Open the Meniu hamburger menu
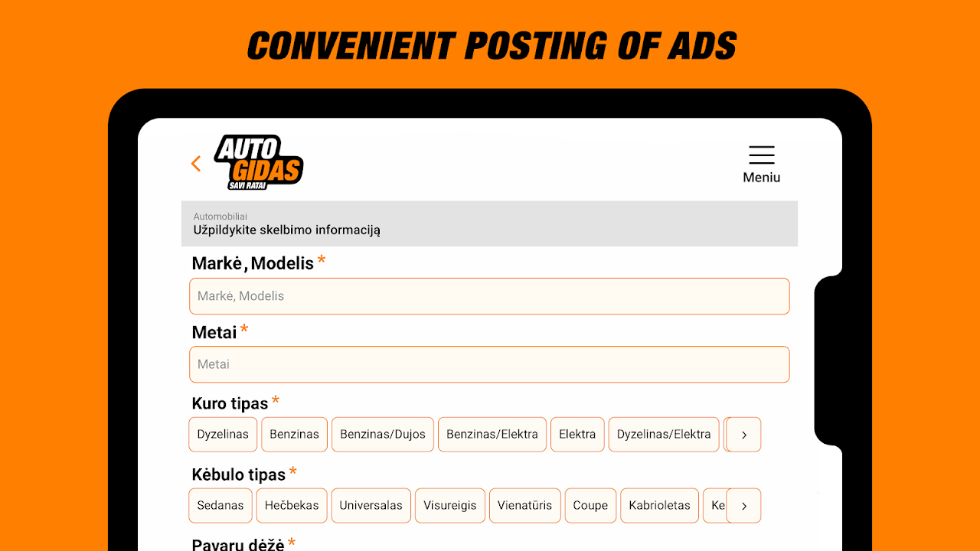The height and width of the screenshot is (551, 980). [762, 164]
